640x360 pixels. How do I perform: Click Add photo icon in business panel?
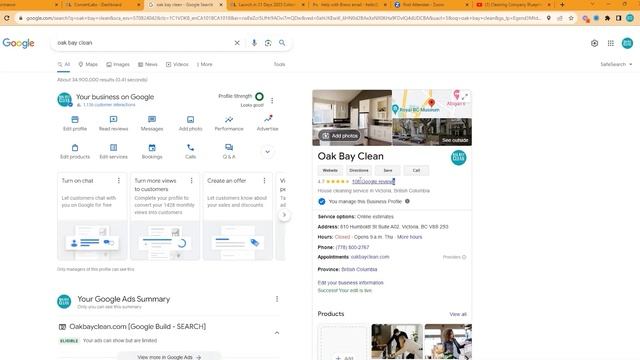[190, 120]
